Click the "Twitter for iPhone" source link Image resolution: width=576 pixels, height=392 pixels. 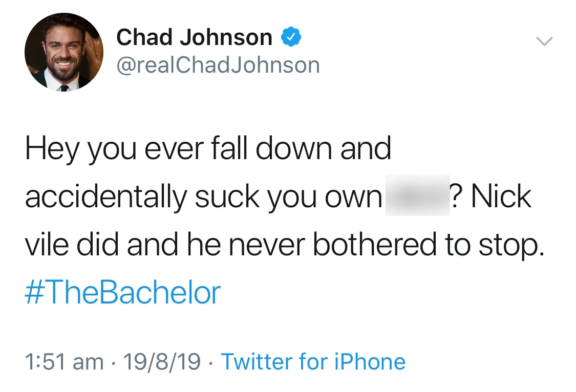pyautogui.click(x=313, y=362)
